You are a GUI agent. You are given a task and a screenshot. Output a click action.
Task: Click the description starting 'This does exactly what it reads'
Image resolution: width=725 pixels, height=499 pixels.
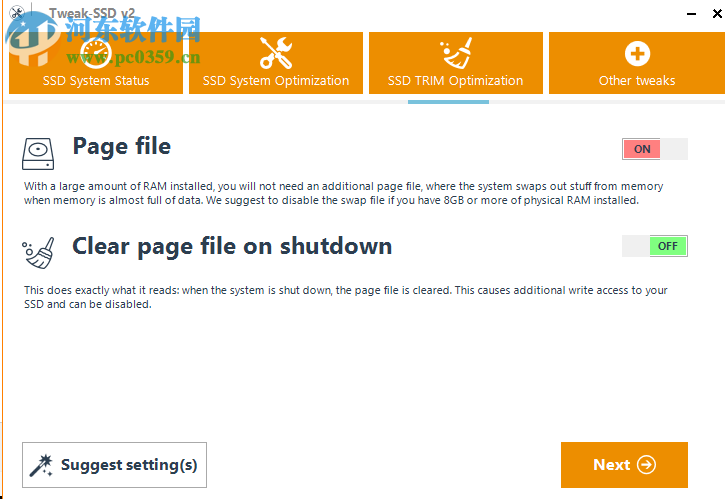345,297
